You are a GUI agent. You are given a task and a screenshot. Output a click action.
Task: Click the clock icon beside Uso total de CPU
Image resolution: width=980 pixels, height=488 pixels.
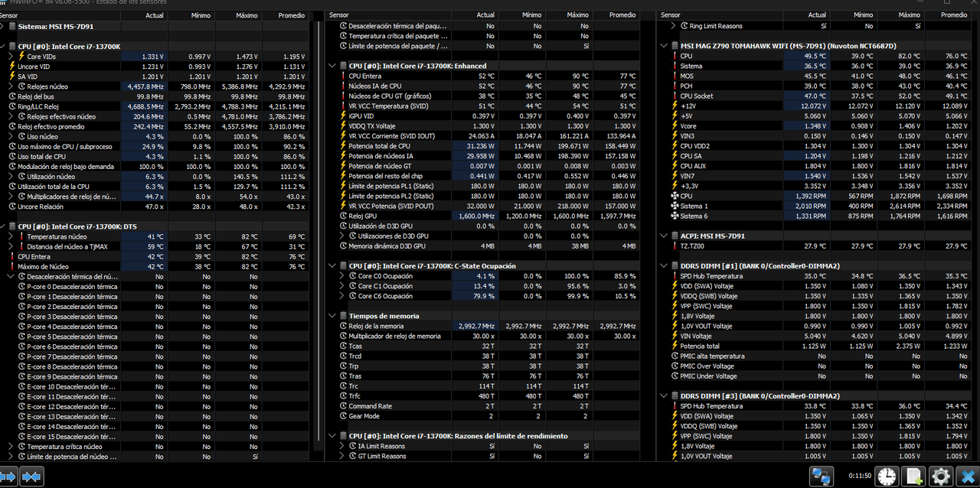pos(11,156)
